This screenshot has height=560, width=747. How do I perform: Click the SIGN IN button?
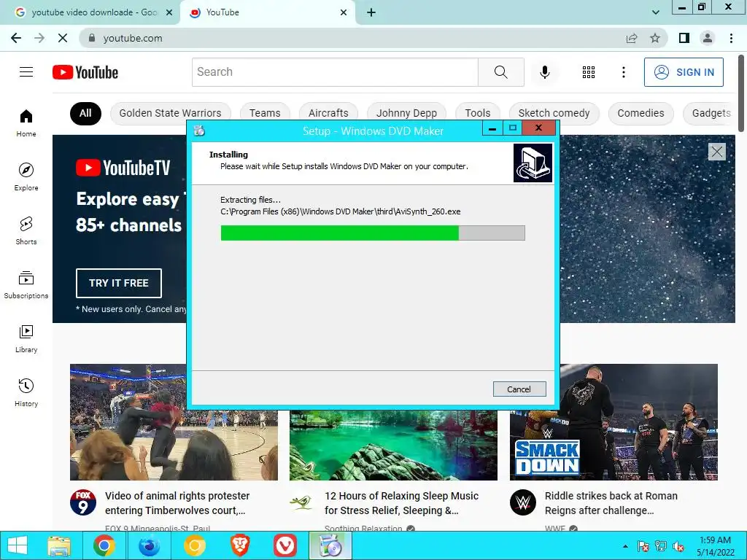684,72
